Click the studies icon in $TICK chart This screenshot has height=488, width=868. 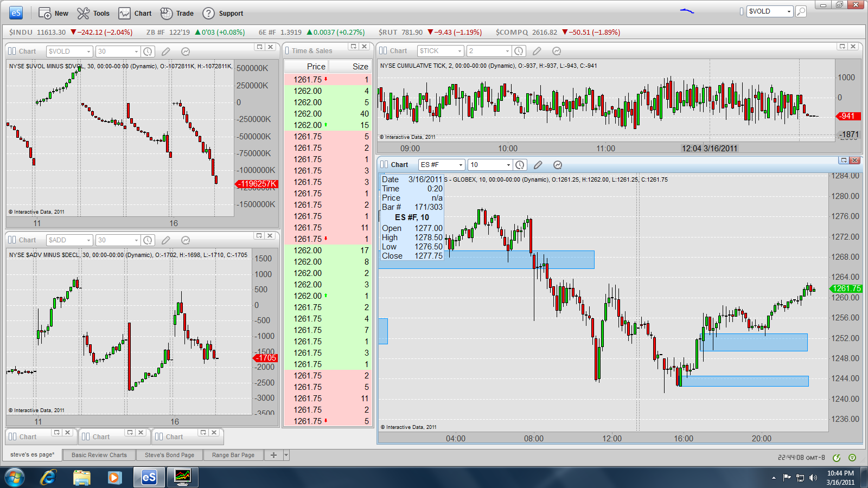coord(556,51)
